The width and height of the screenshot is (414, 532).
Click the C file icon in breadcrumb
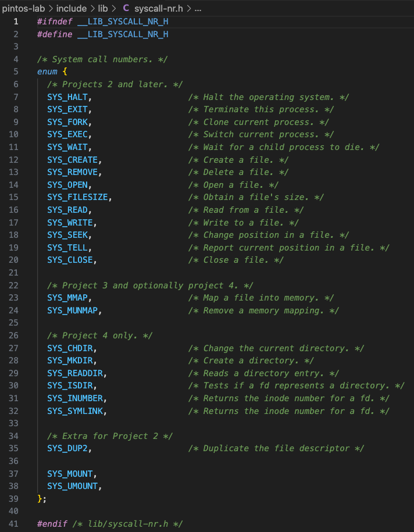pos(126,8)
